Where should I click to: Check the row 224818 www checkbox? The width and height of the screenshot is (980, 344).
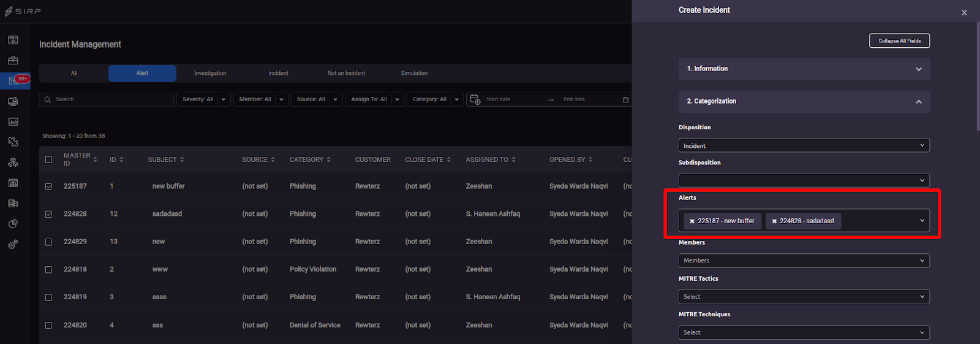(x=48, y=269)
